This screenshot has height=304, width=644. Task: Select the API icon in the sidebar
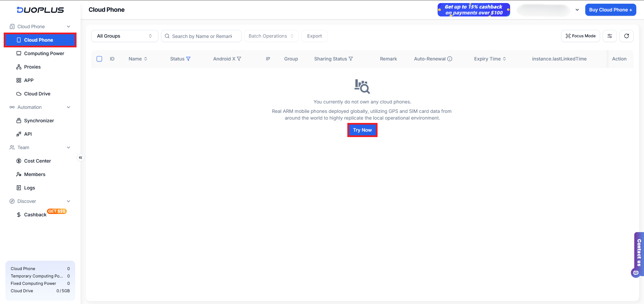coord(19,134)
